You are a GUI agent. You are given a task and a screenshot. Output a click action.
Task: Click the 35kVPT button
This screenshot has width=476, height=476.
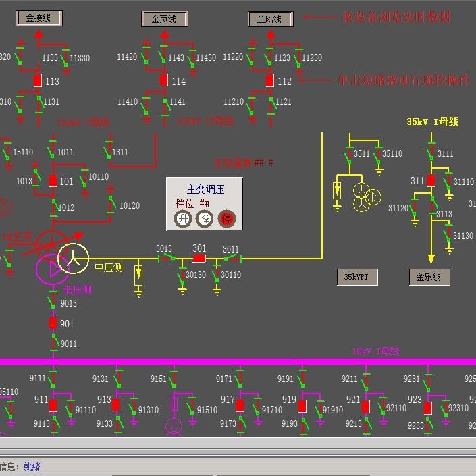pyautogui.click(x=357, y=277)
